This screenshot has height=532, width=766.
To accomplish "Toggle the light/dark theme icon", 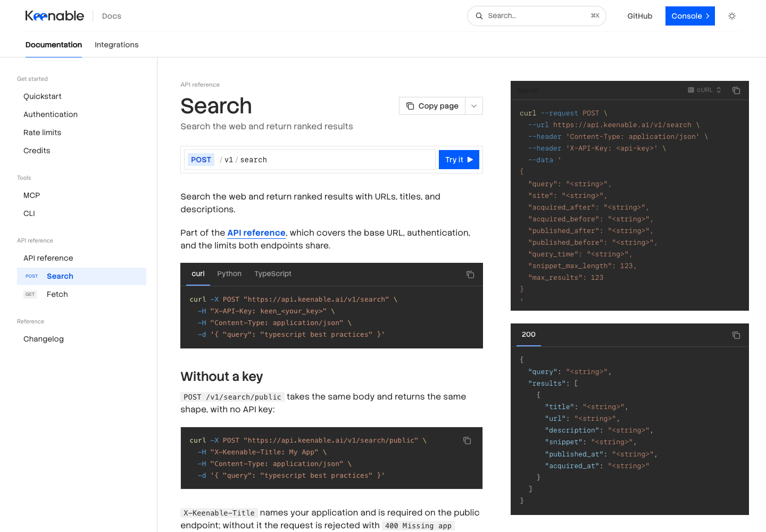I will click(x=732, y=16).
